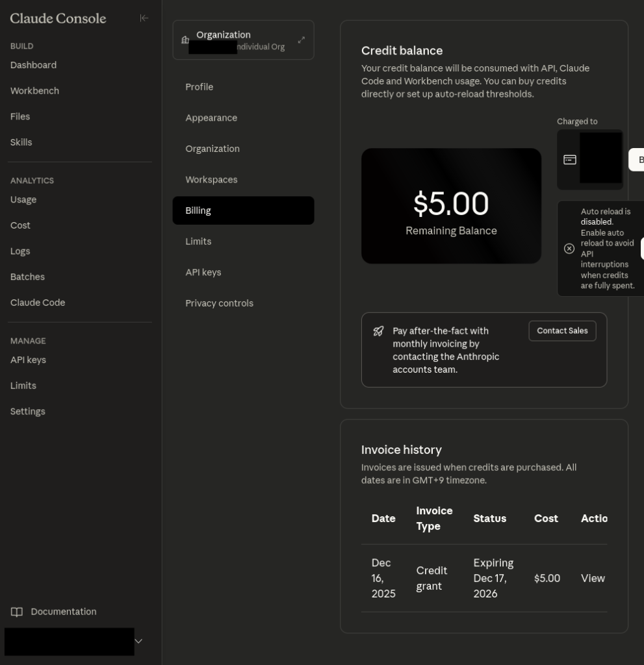The image size is (644, 665).
Task: Open Usage analytics in sidebar
Action: tap(23, 199)
